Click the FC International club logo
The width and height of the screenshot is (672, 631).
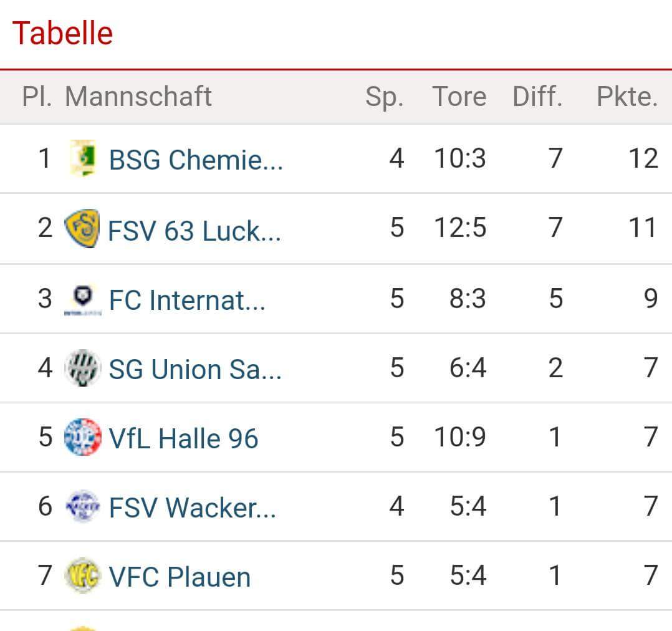(x=82, y=299)
